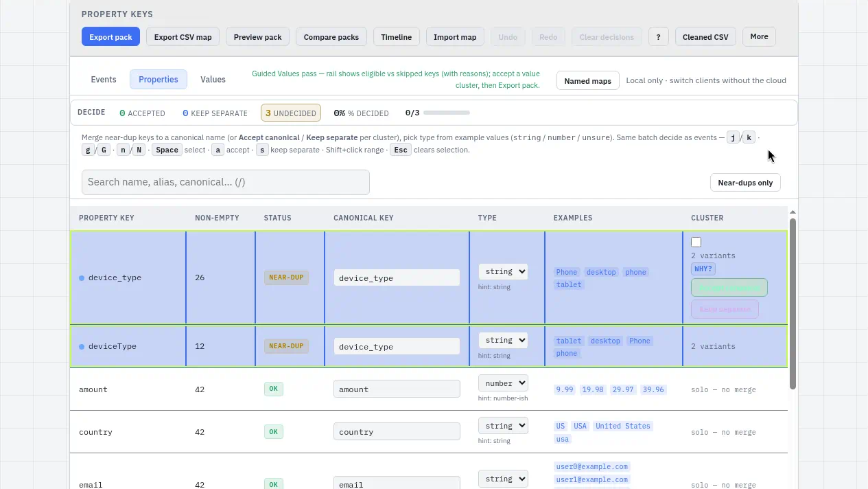Click the Undo button

point(508,37)
